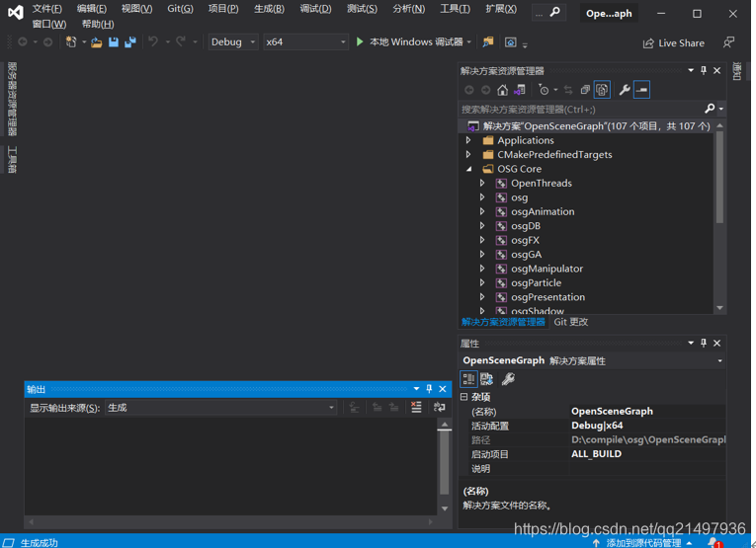This screenshot has height=548, width=756.
Task: Open the 生成(B) menu
Action: [269, 9]
